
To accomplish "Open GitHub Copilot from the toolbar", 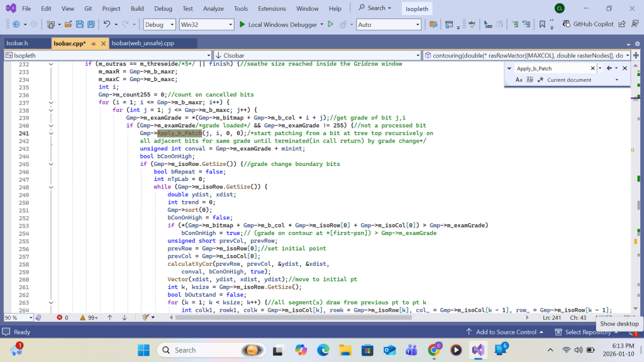I will [589, 25].
